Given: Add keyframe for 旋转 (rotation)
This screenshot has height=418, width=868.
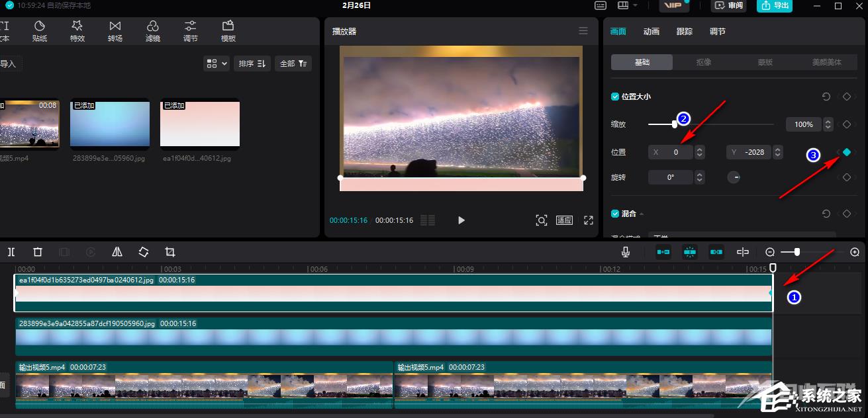Looking at the screenshot, I should tap(847, 177).
